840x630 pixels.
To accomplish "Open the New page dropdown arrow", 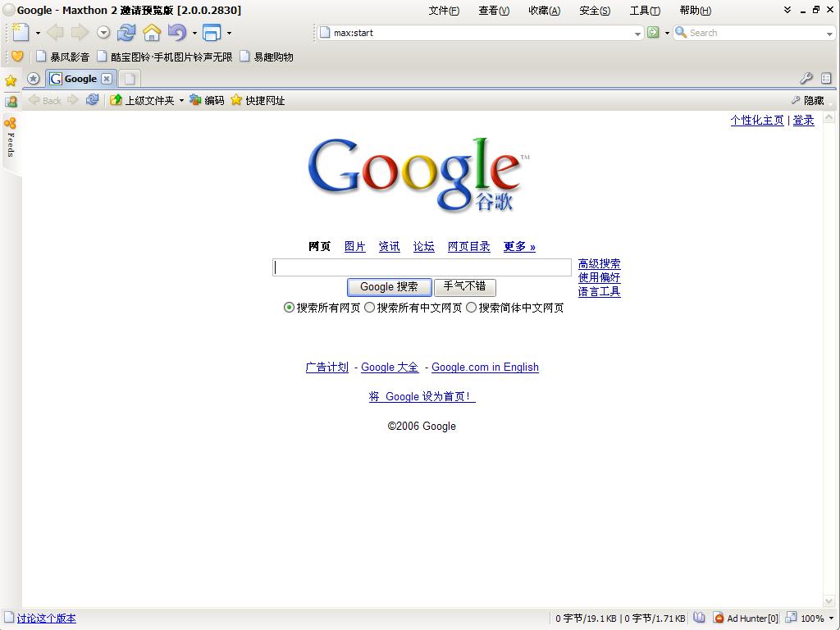I will [x=38, y=33].
